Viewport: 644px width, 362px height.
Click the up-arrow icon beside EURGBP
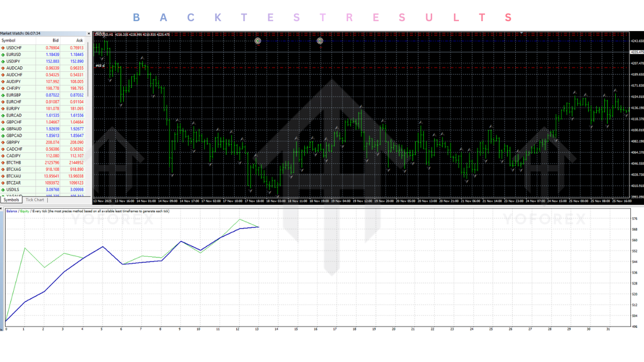tap(4, 95)
